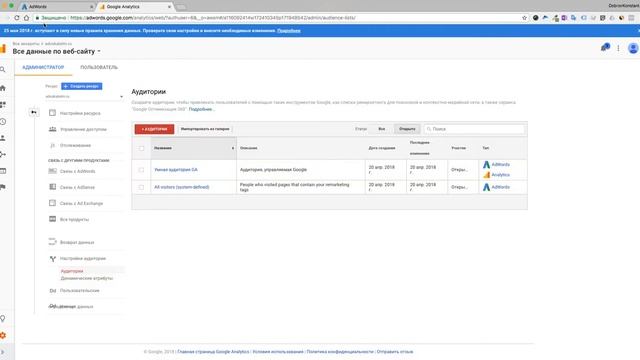The image size is (640, 360).
Task: Switch to the АДМИНИСТРАТОР tab
Action: pyautogui.click(x=43, y=67)
